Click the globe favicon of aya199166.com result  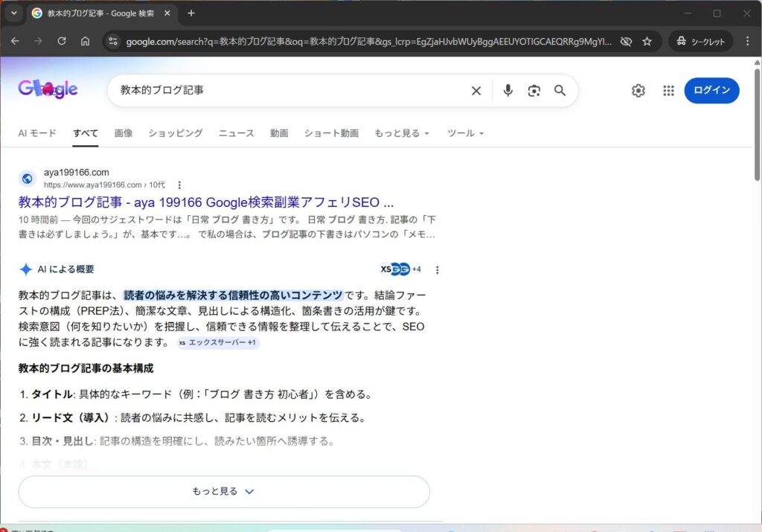click(x=27, y=178)
